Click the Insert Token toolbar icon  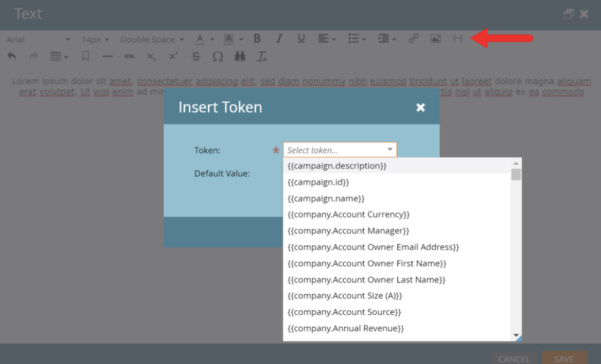457,38
